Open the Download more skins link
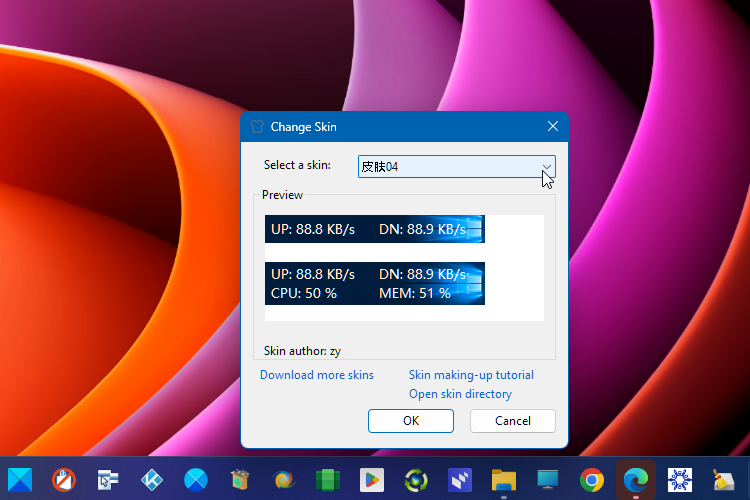 coord(317,375)
